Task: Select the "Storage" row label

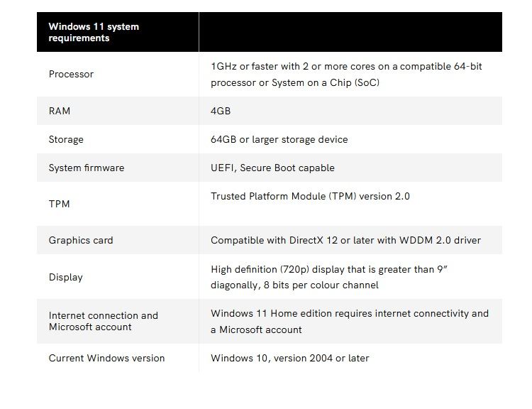Action: [66, 139]
